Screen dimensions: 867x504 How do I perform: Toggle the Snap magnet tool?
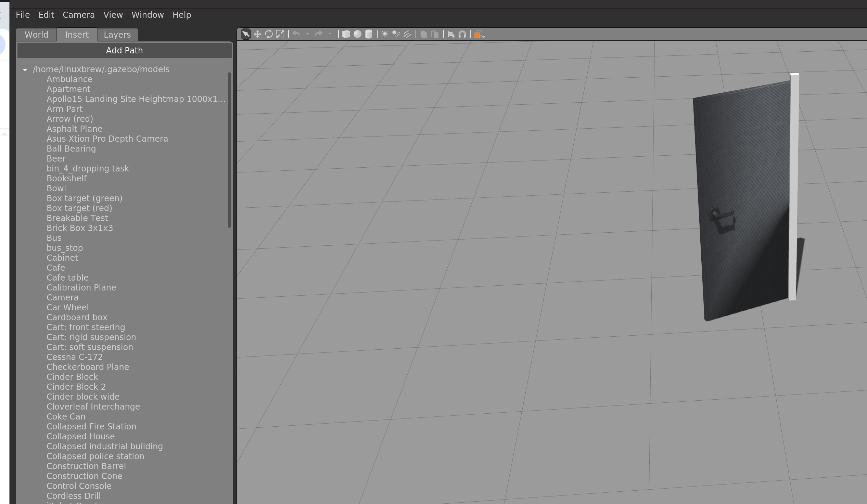pyautogui.click(x=462, y=34)
